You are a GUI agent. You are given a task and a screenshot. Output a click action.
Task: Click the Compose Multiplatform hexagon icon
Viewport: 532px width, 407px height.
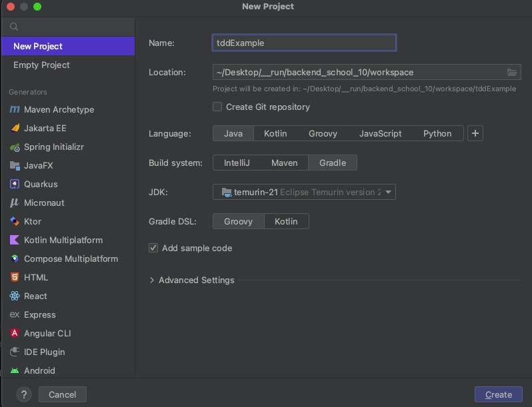click(15, 258)
